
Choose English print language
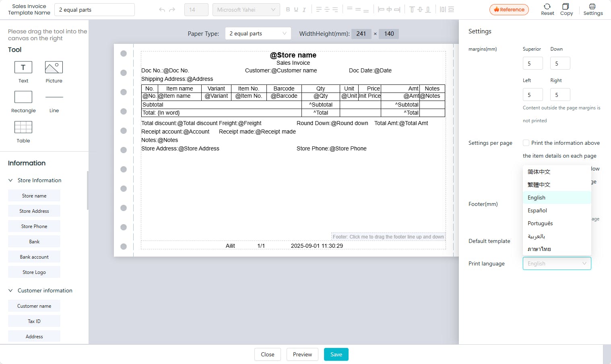(557, 197)
